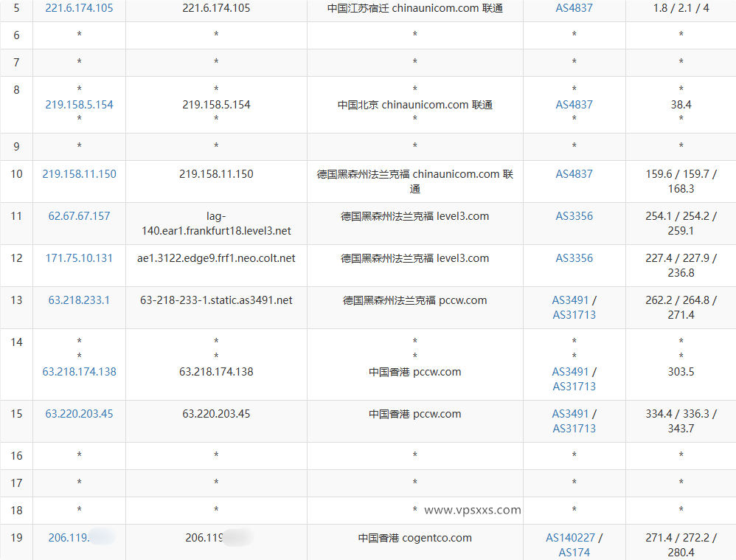Select the AS31713 link on hop 13

pyautogui.click(x=574, y=314)
